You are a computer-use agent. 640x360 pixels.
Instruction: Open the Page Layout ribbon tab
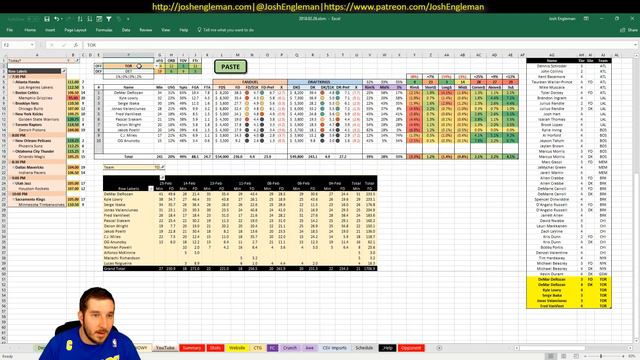pos(76,30)
